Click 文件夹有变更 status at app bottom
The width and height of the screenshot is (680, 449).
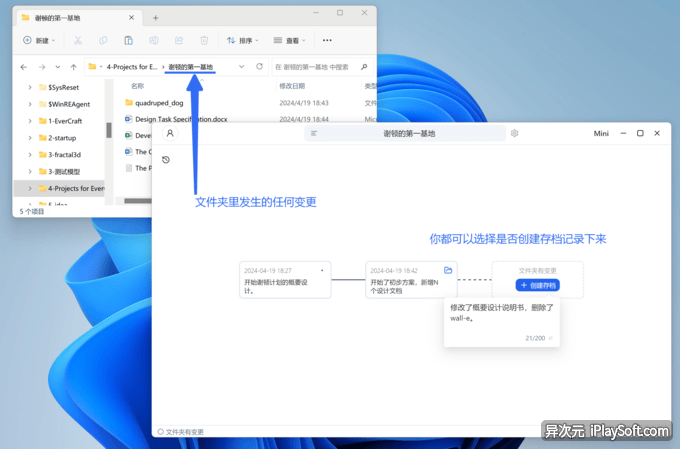click(180, 432)
